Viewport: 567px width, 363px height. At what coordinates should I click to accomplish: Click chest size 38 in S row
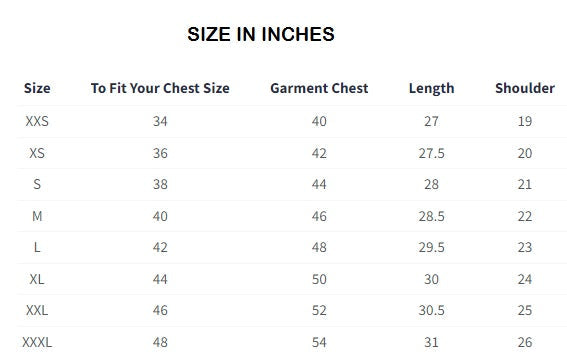point(160,184)
